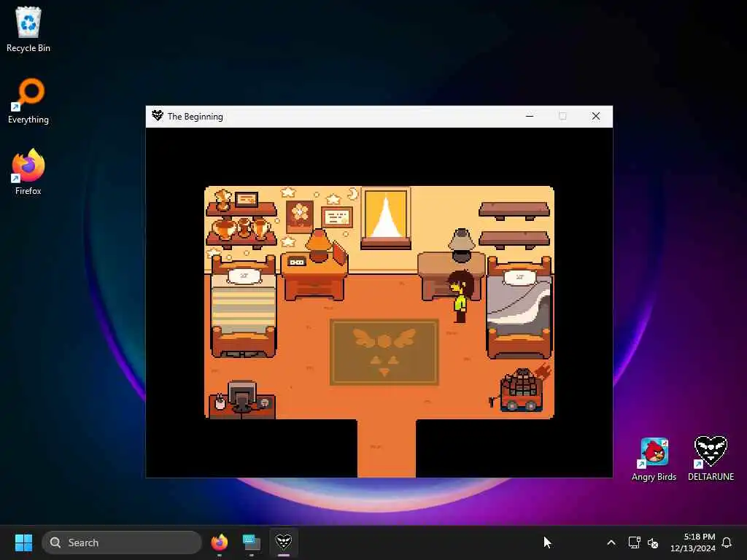
Task: Open Firefox from the taskbar
Action: [219, 542]
